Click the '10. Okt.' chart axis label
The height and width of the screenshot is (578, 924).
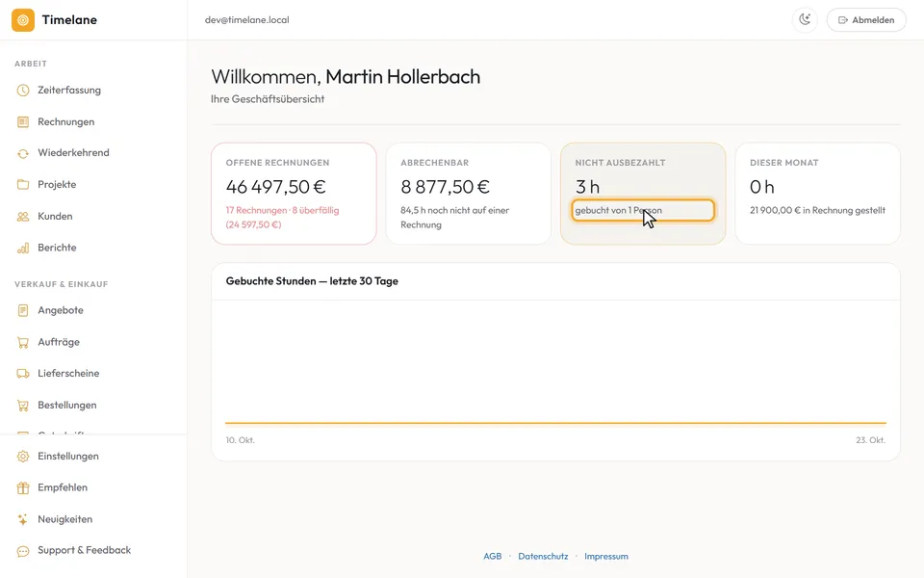tap(241, 440)
